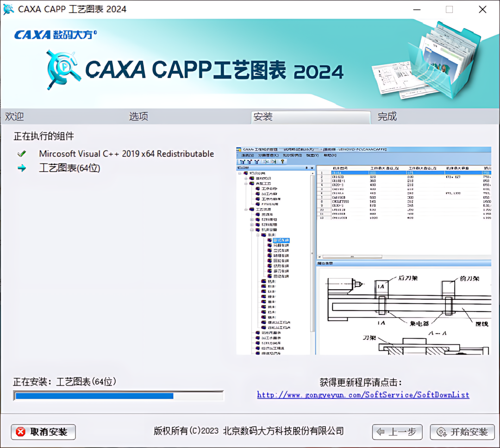This screenshot has width=500, height=448.
Task: Click the Mircosoft Visual C++ 2019 x64 Redistributable entry
Action: [x=126, y=154]
